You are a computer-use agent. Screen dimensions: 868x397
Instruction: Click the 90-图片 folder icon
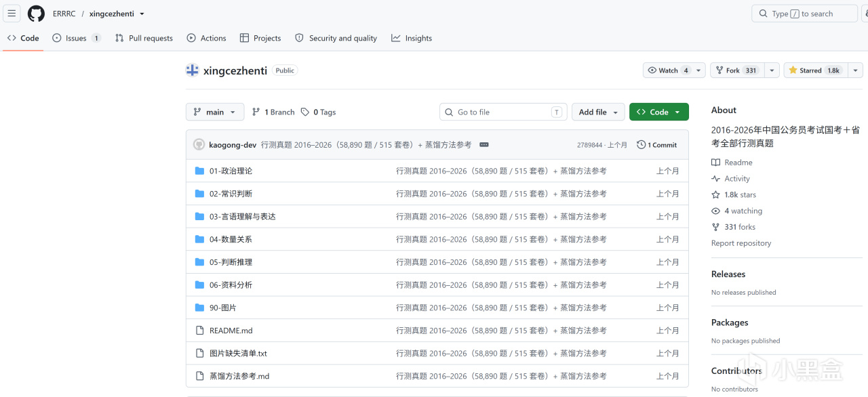(199, 308)
